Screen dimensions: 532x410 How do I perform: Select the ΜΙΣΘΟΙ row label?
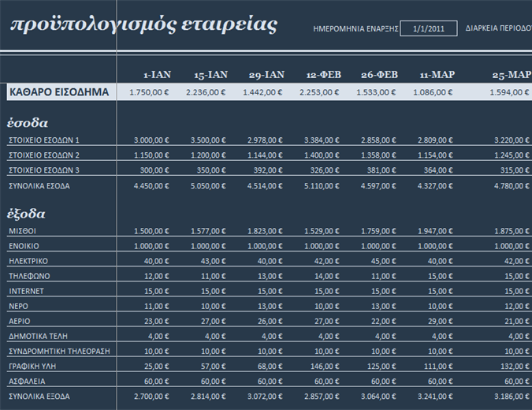(22, 231)
